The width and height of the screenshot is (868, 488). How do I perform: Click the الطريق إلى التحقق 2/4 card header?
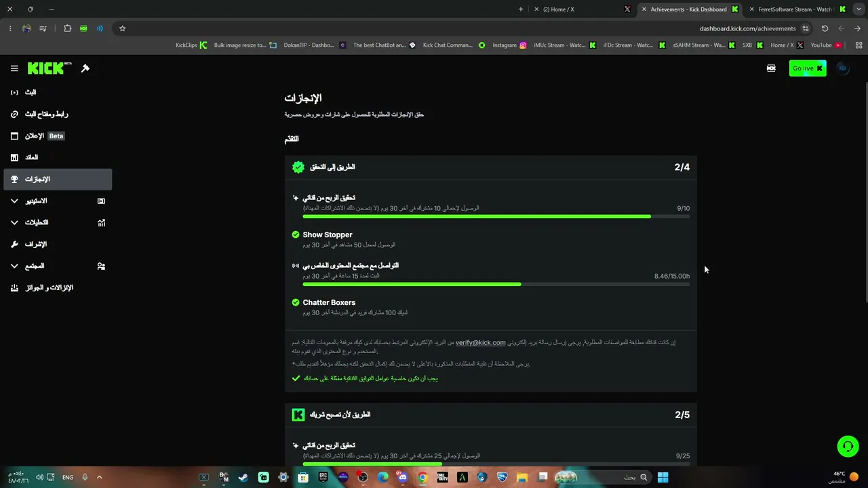point(491,167)
